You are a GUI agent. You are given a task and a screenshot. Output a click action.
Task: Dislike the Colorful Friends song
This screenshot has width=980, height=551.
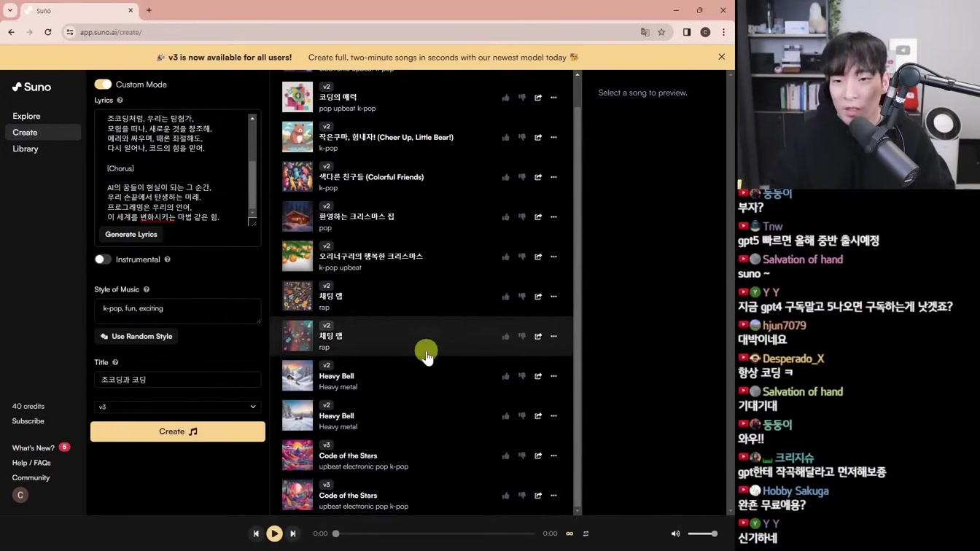(x=522, y=177)
